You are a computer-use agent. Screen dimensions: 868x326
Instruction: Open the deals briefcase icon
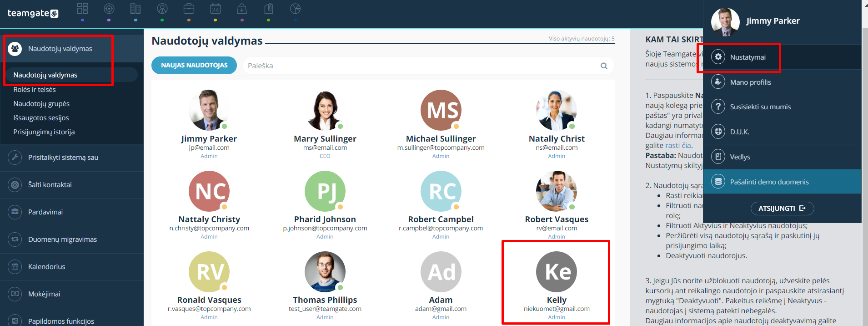pyautogui.click(x=189, y=9)
